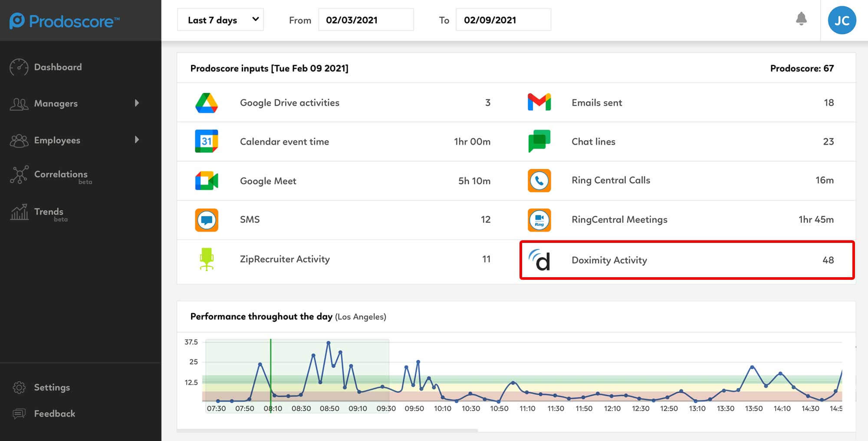Click Ring Central Calls value 16m
The height and width of the screenshot is (441, 868).
825,180
